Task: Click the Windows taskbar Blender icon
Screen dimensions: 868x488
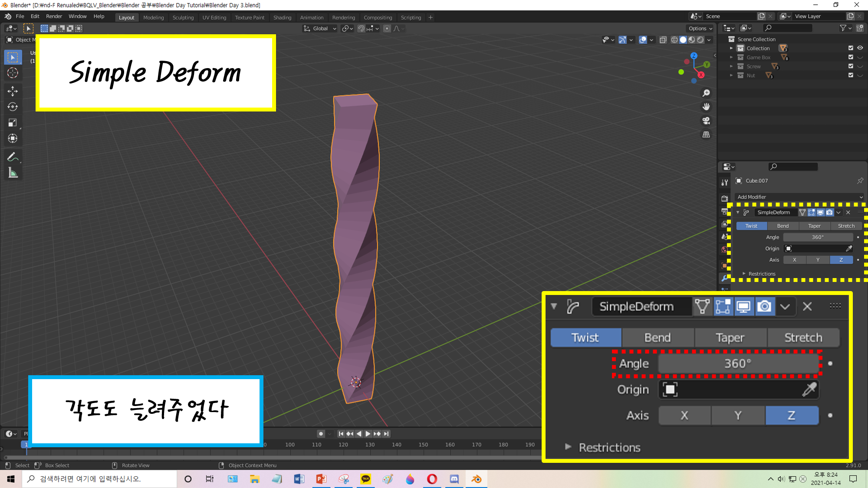Action: [476, 479]
